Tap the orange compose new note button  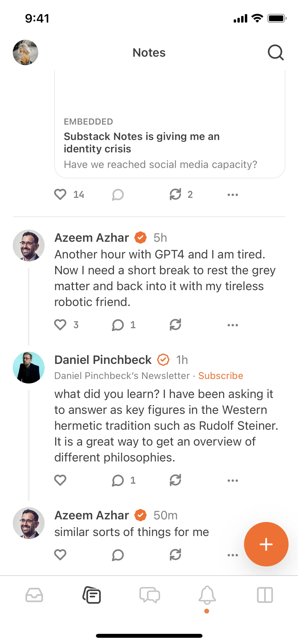(x=266, y=544)
